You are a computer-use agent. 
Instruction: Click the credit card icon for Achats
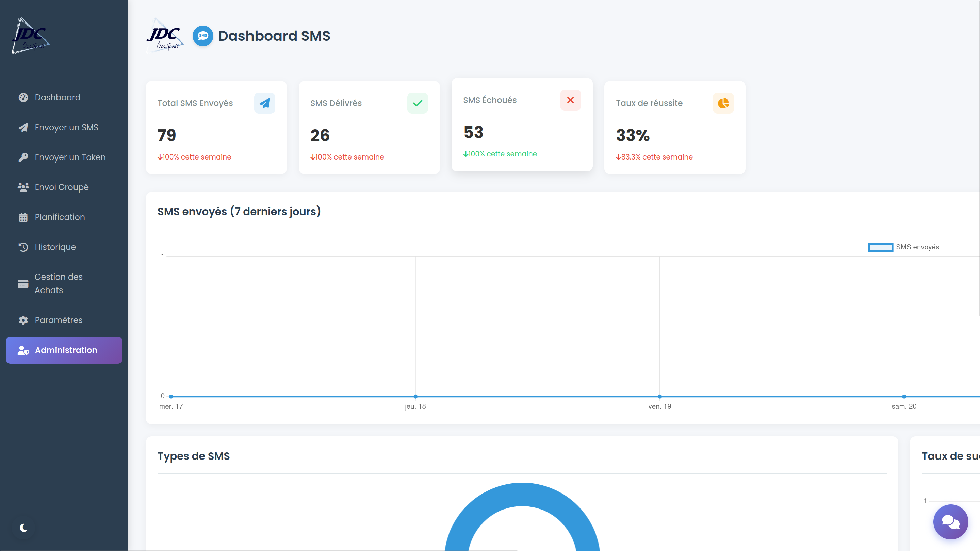click(23, 284)
